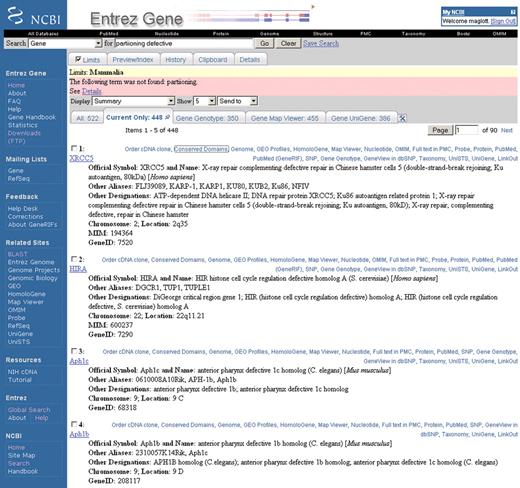
Task: Open the Send to dropdown
Action: [237, 101]
